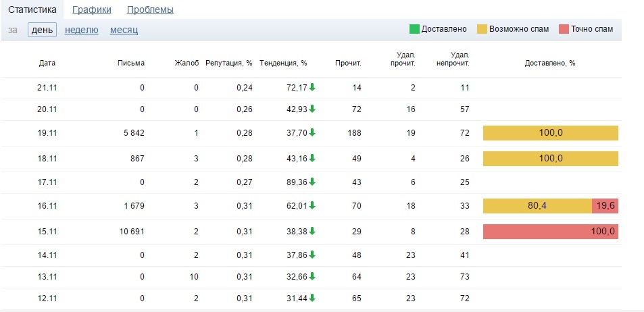The height and width of the screenshot is (312, 644).
Task: Show statistics for неделю
Action: (81, 30)
